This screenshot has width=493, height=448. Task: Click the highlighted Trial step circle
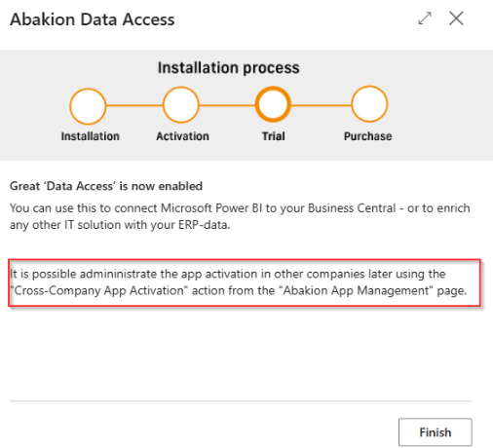(273, 104)
